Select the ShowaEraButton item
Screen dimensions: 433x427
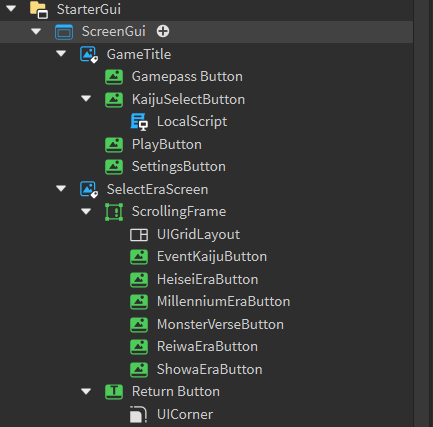210,369
